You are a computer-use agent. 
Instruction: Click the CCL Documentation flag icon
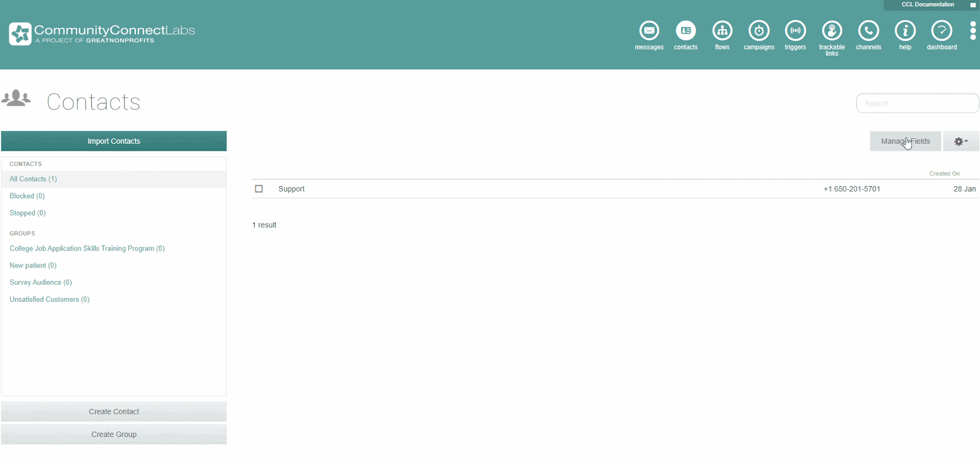pyautogui.click(x=973, y=5)
